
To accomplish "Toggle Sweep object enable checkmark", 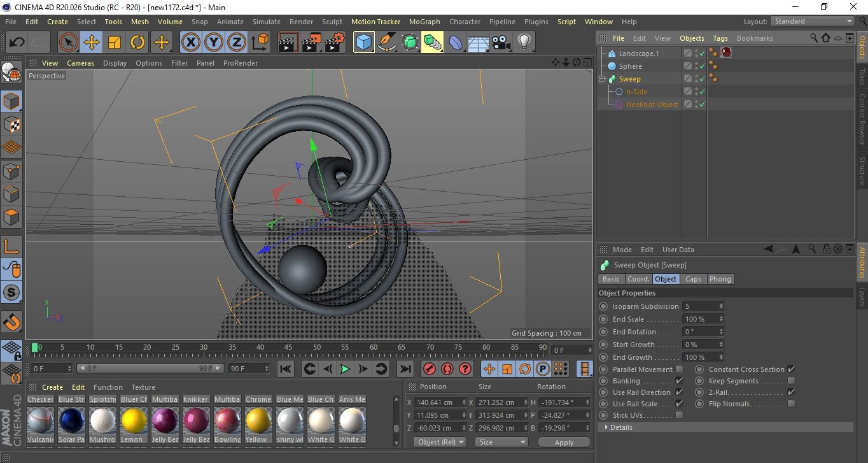I will pos(703,79).
